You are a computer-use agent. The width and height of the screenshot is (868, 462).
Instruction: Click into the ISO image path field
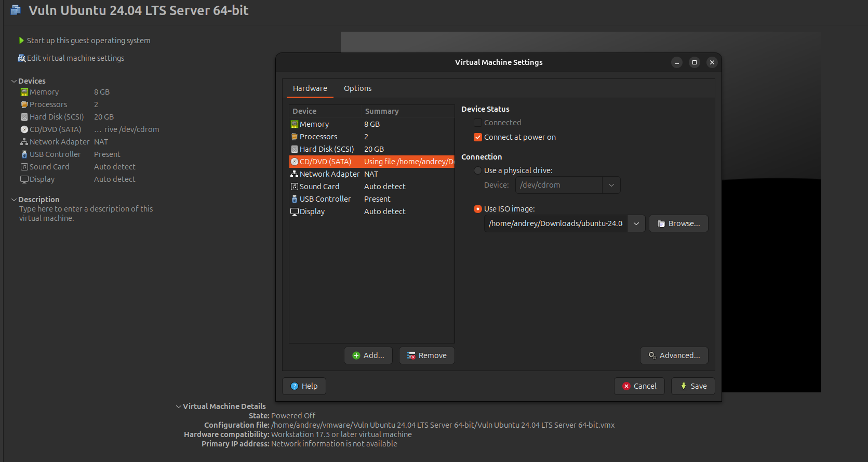[x=556, y=223]
